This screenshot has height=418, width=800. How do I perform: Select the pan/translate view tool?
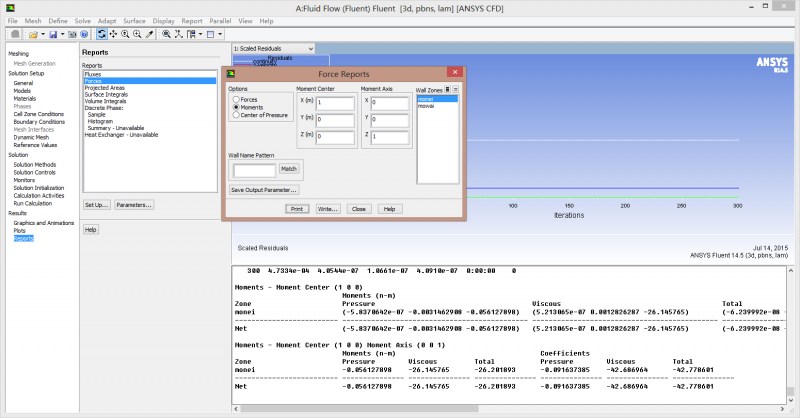[x=113, y=34]
